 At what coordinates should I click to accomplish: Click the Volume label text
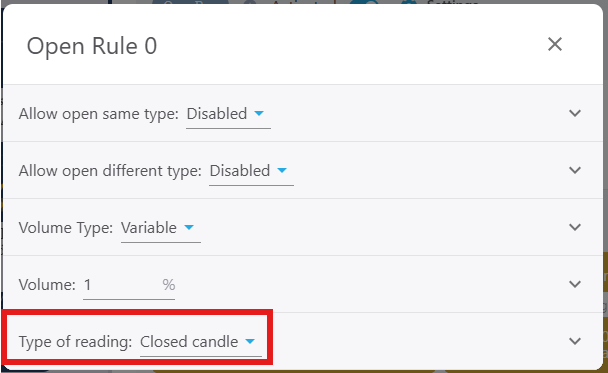click(47, 285)
